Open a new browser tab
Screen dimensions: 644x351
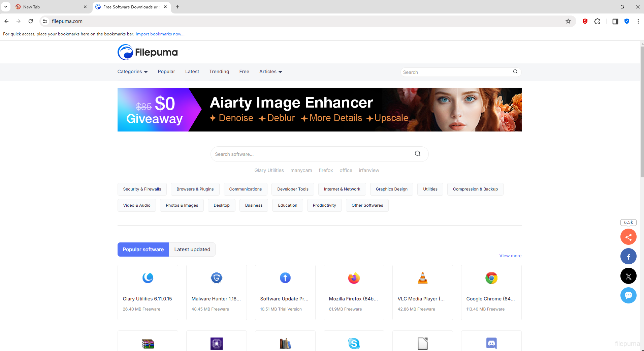click(178, 7)
